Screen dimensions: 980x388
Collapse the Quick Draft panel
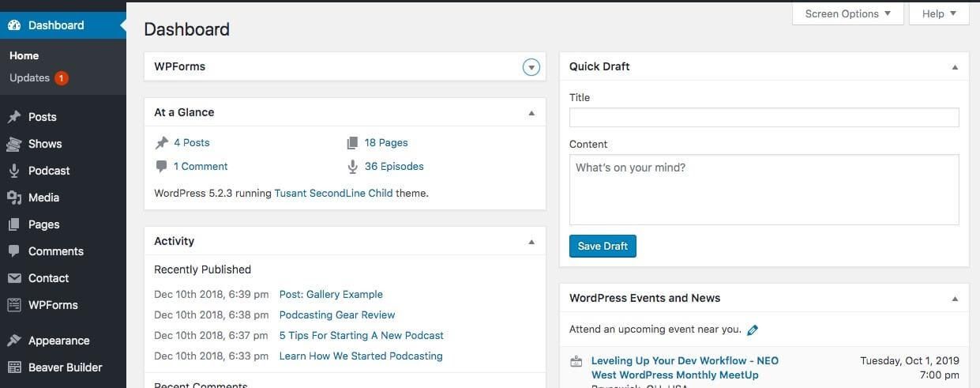(x=955, y=67)
